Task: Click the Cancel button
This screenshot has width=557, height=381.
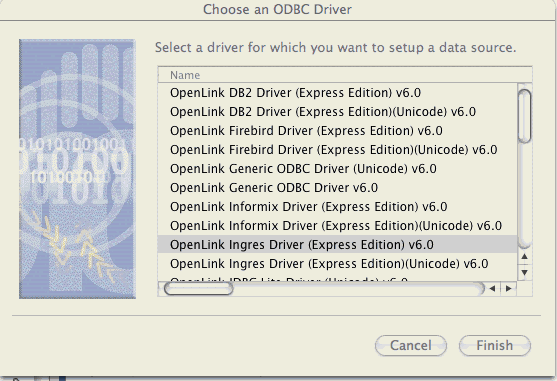Action: pos(411,345)
